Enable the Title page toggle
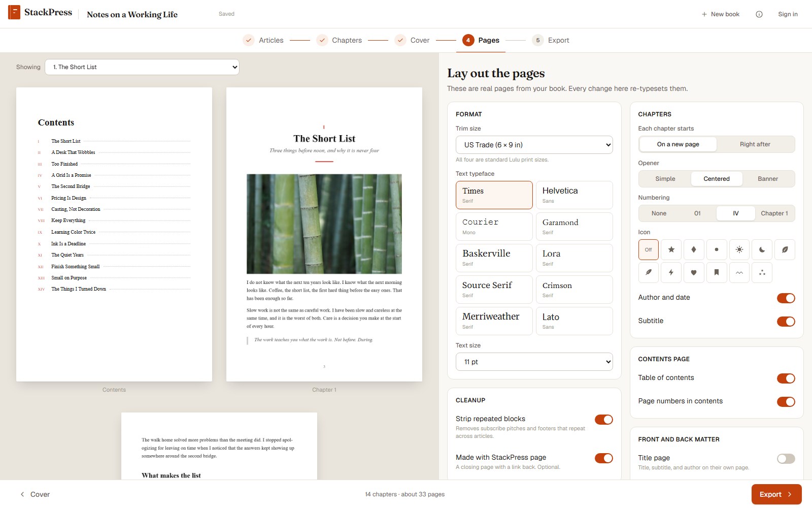Screen dimensions: 812x508 [786, 459]
